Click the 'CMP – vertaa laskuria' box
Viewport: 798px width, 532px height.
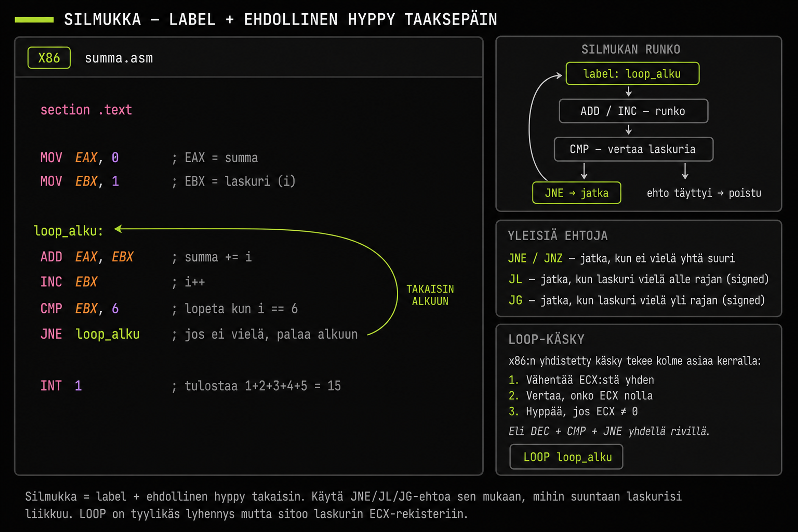(633, 149)
